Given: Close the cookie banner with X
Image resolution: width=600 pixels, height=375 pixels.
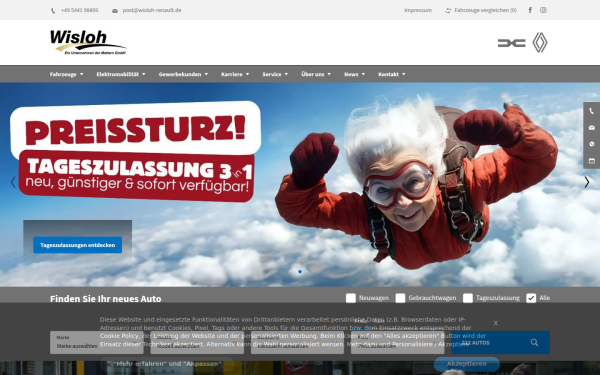Looking at the screenshot, I should click(x=496, y=323).
